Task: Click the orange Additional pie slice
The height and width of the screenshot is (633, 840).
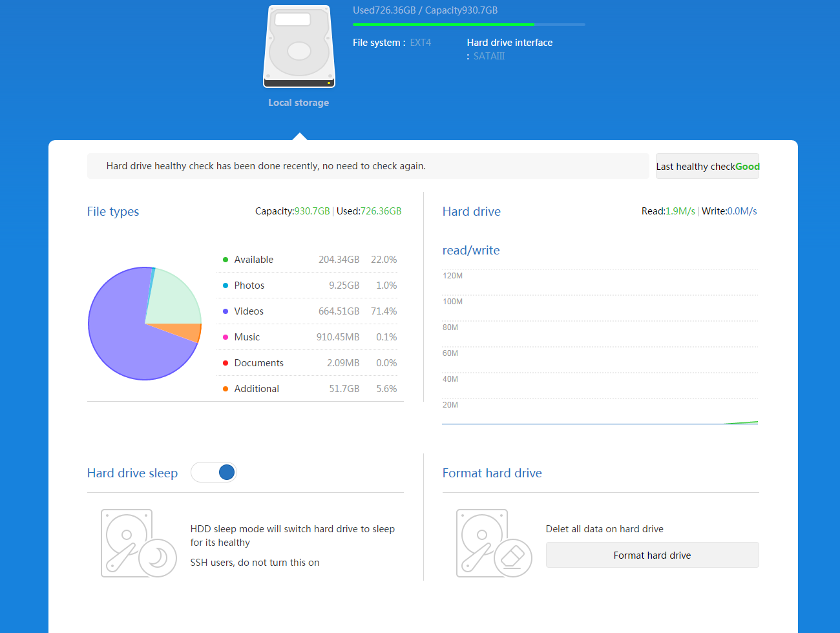Action: click(186, 332)
